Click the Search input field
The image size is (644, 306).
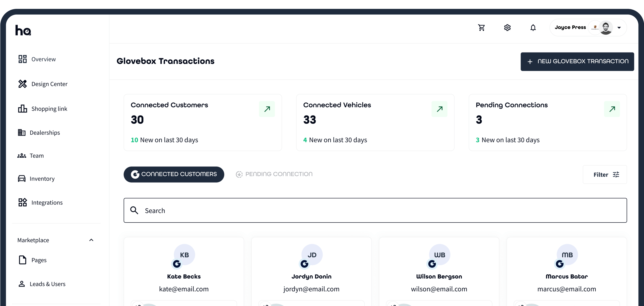click(375, 210)
